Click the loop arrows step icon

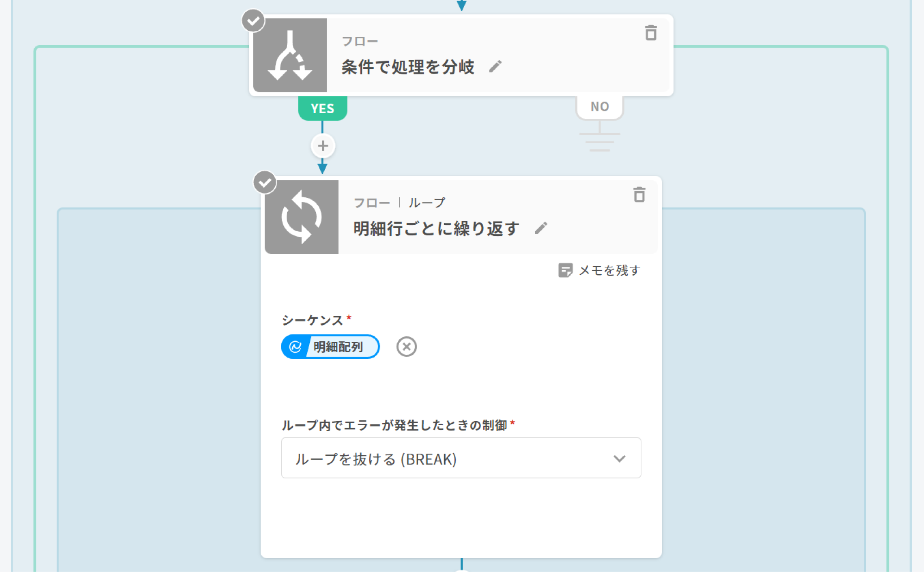point(302,217)
